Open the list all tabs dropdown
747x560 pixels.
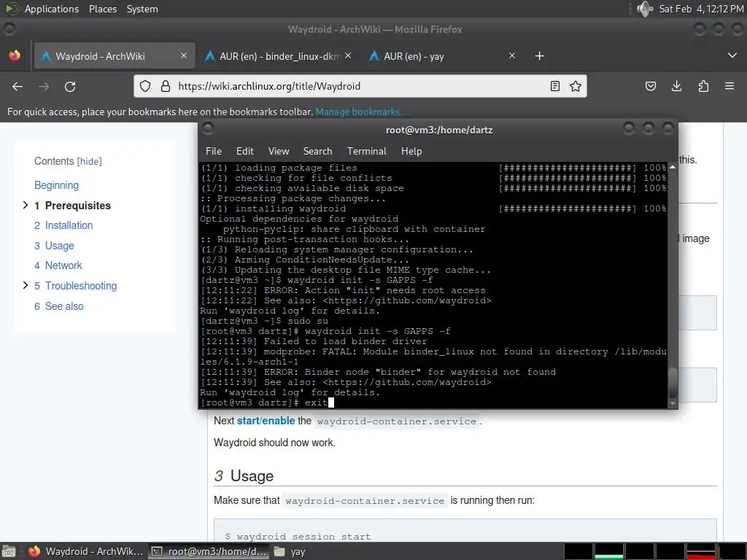pos(732,55)
